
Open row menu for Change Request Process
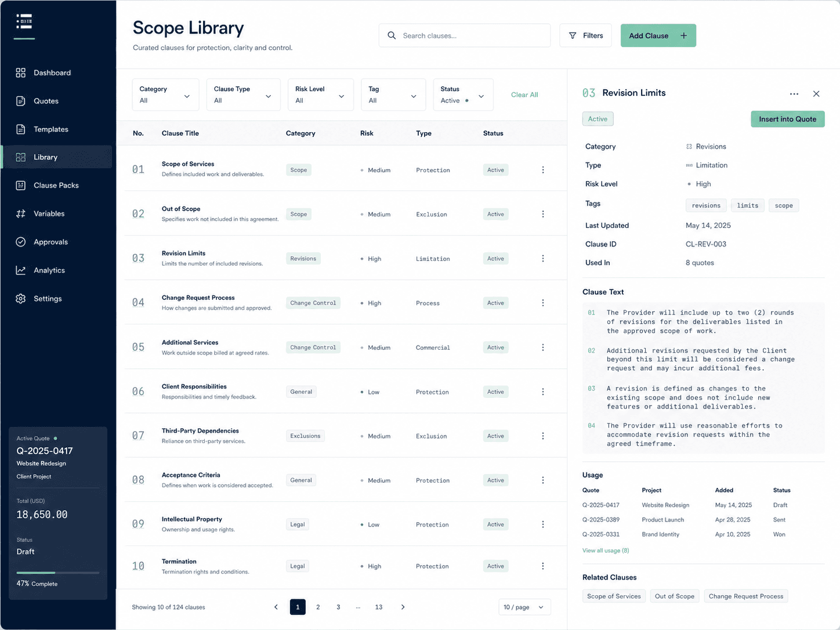pos(543,303)
